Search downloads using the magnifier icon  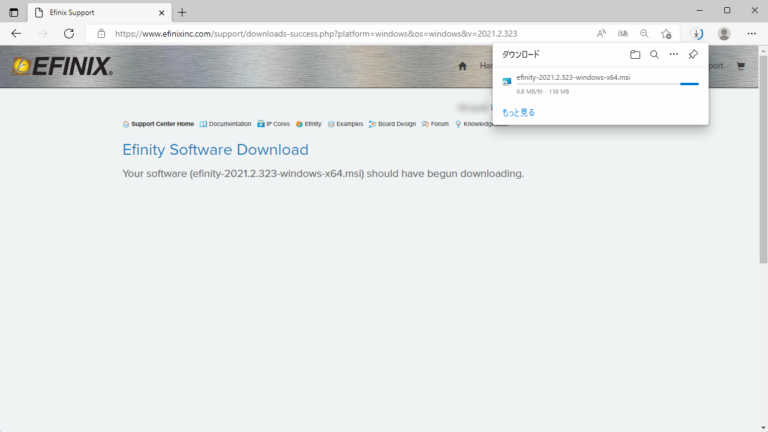coord(654,55)
